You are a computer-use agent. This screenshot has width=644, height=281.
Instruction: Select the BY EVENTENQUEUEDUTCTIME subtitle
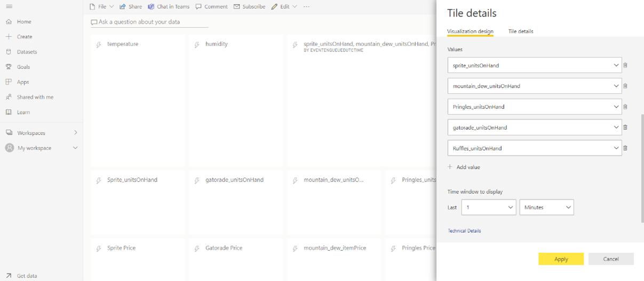[x=333, y=50]
